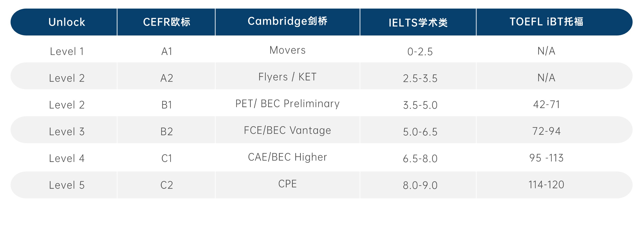Viewport: 644px width, 230px height.
Task: Click the Flyers / KET cell
Action: (x=288, y=77)
